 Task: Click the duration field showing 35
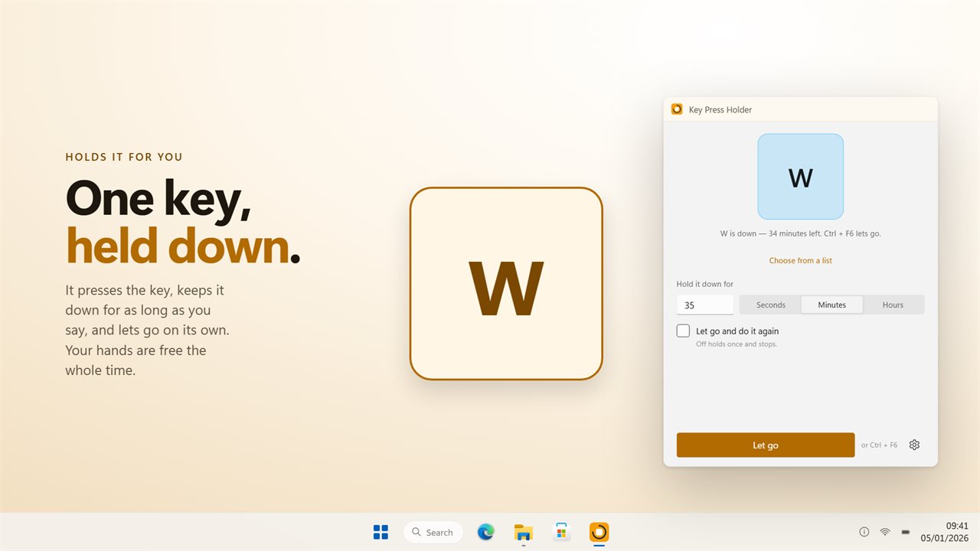coord(705,305)
